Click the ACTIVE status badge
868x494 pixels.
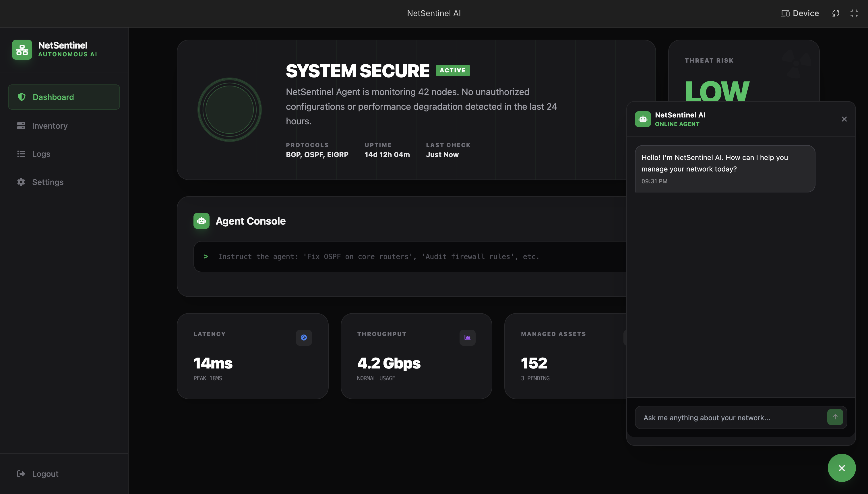453,70
